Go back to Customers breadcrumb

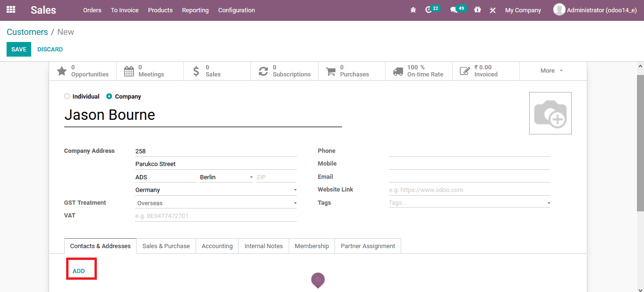coord(27,32)
